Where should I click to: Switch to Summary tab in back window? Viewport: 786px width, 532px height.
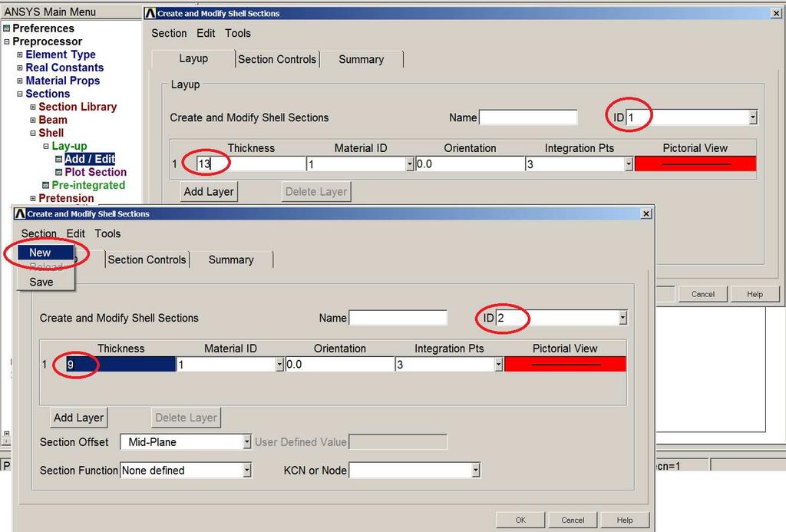(x=361, y=59)
